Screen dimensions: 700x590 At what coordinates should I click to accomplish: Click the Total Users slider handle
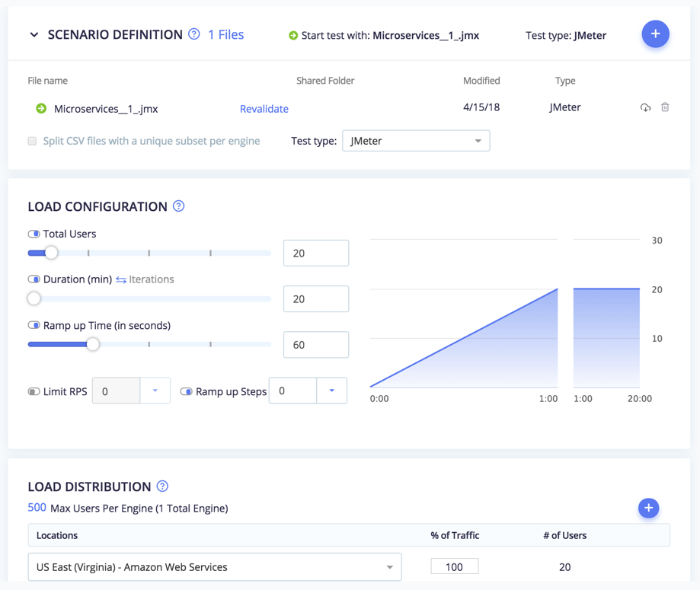click(51, 253)
